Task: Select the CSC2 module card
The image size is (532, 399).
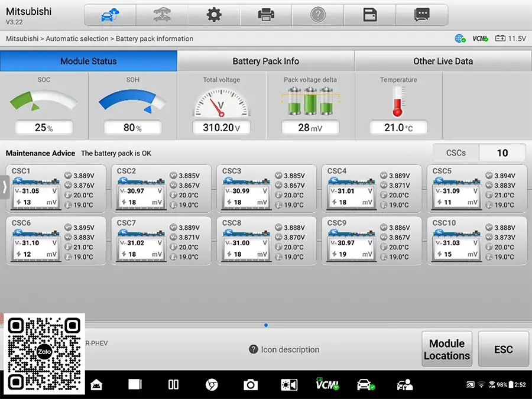Action: pos(161,189)
